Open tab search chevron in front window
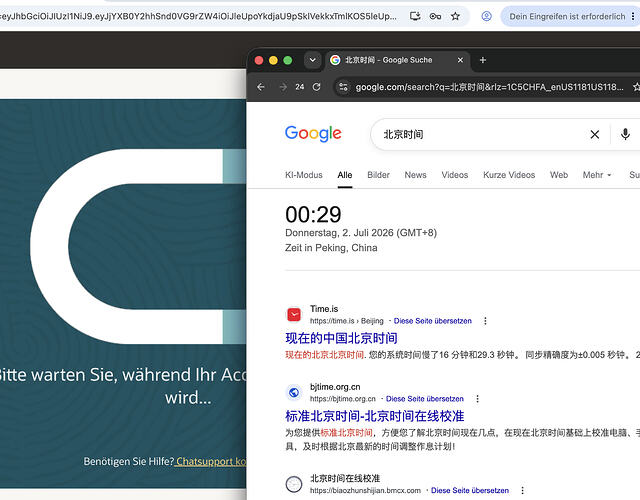The height and width of the screenshot is (500, 640). point(312,60)
